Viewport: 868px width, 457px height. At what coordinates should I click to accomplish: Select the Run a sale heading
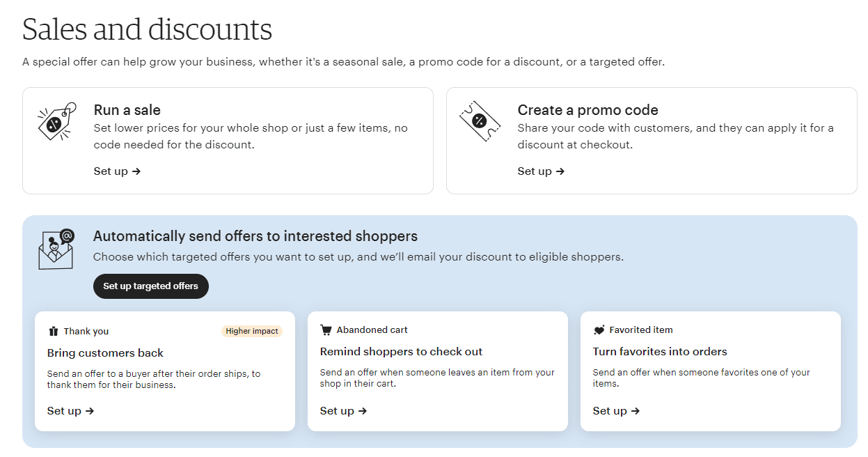pos(127,110)
